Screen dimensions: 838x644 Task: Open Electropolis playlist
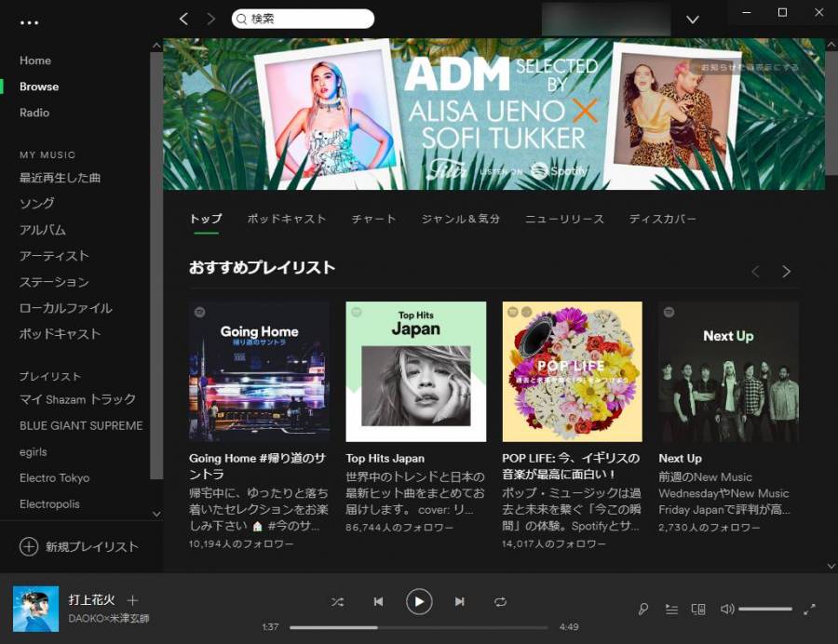tap(49, 504)
